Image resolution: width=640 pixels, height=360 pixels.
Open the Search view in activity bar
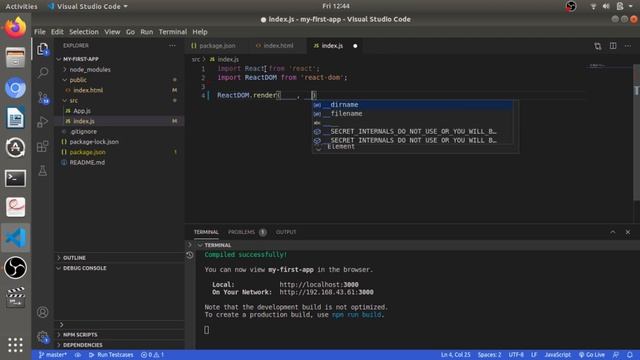[42, 73]
